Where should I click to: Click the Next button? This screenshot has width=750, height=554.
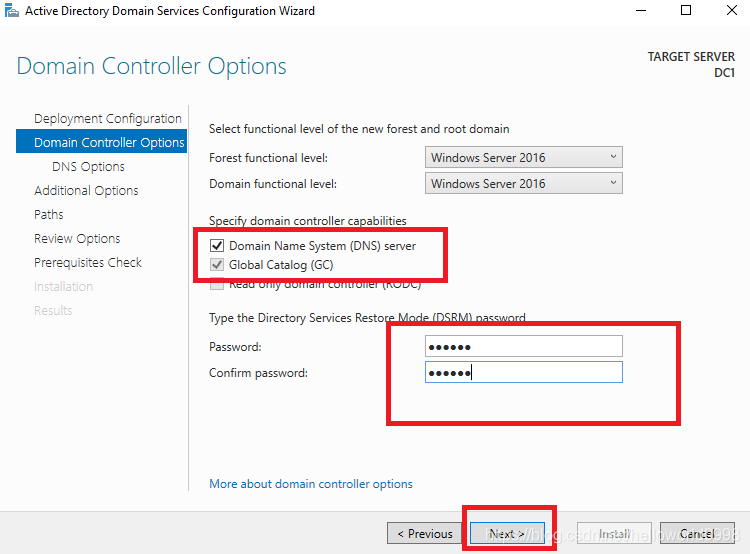507,533
